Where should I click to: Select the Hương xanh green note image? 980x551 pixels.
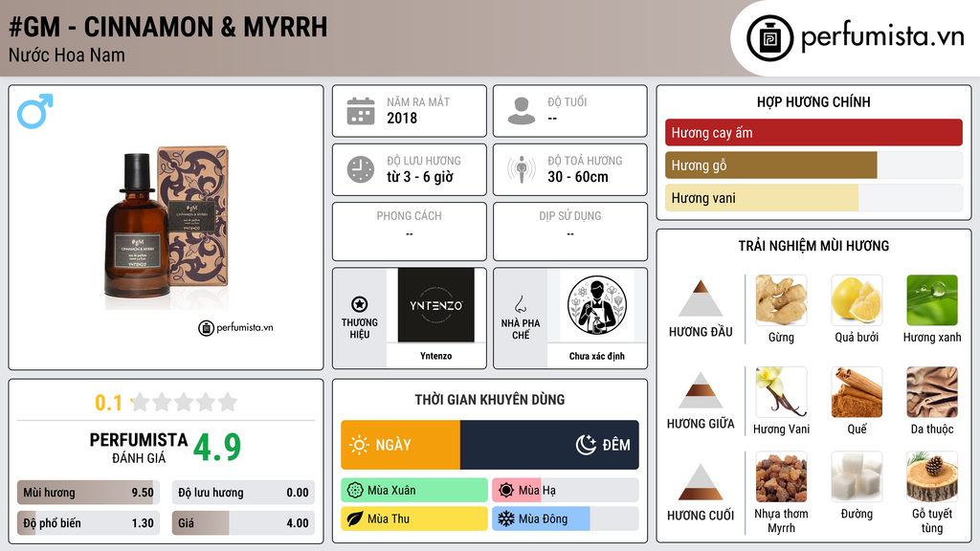(932, 300)
